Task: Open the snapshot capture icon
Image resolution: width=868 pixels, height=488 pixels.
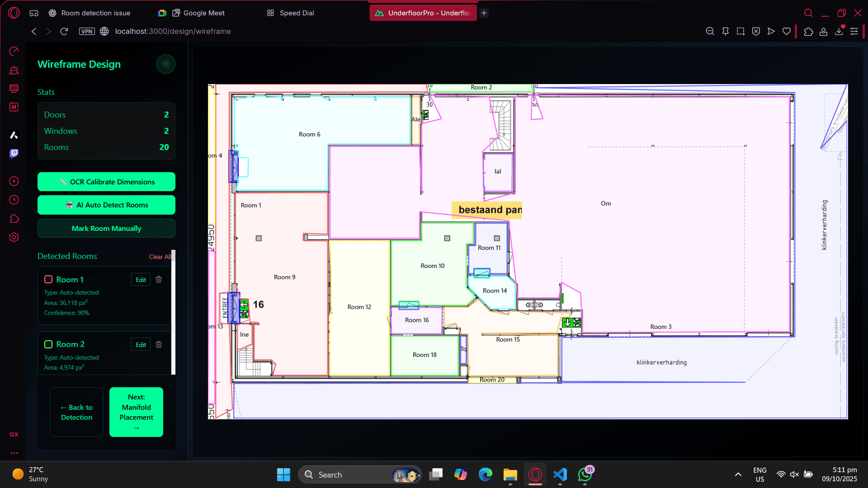Action: pos(741,31)
